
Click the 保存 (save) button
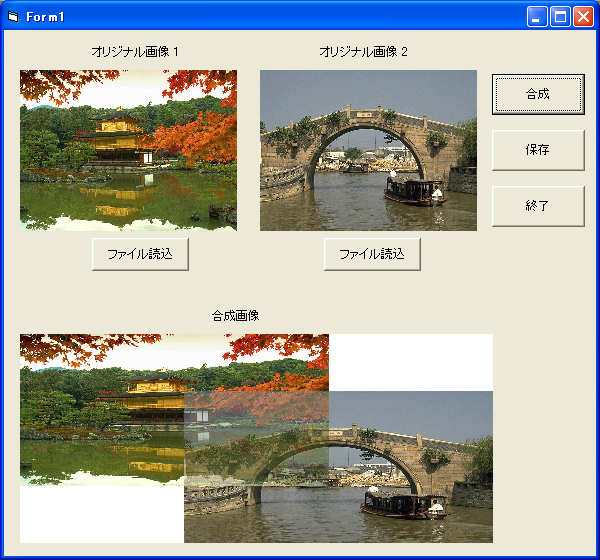tap(538, 150)
